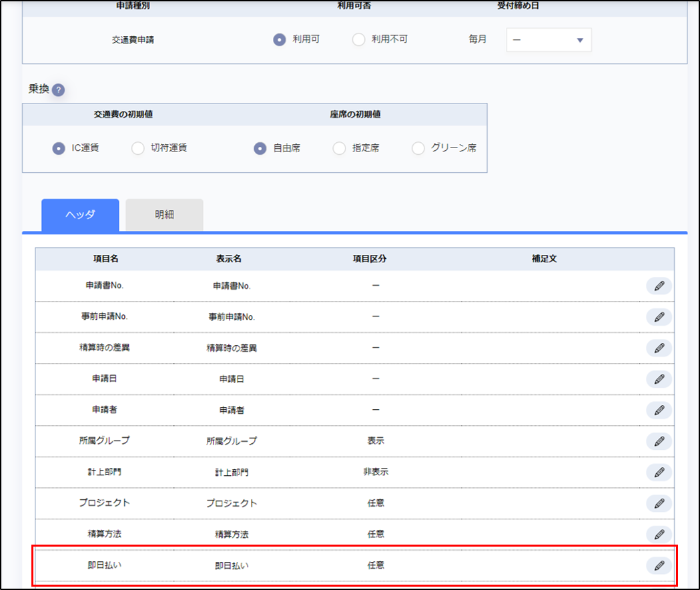
Task: Open pencil edit for 計上部門 row
Action: [x=659, y=472]
